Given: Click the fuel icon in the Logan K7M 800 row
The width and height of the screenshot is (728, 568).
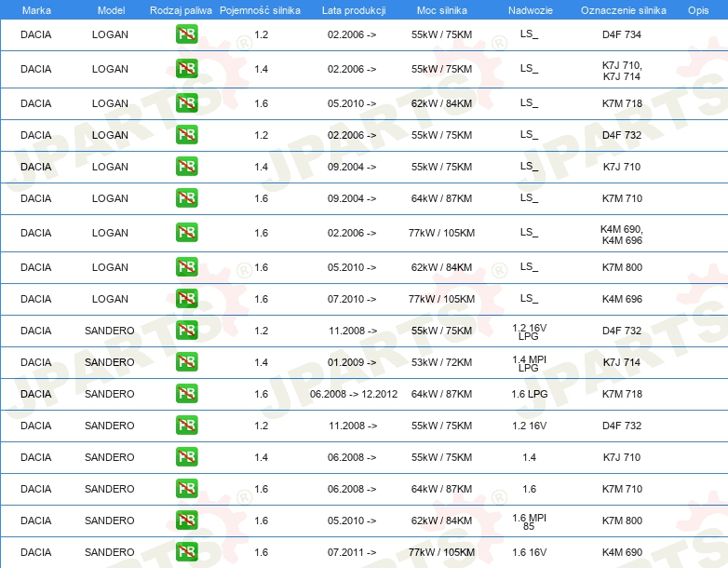Looking at the screenshot, I should (x=186, y=266).
